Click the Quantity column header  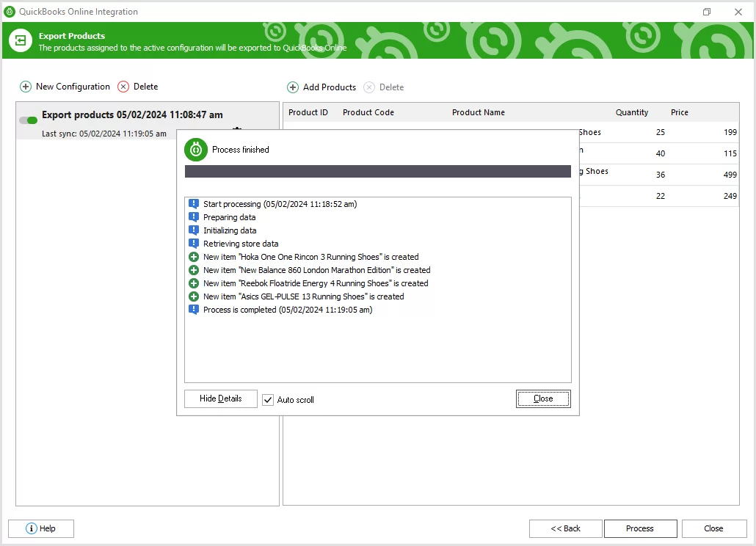(x=632, y=112)
